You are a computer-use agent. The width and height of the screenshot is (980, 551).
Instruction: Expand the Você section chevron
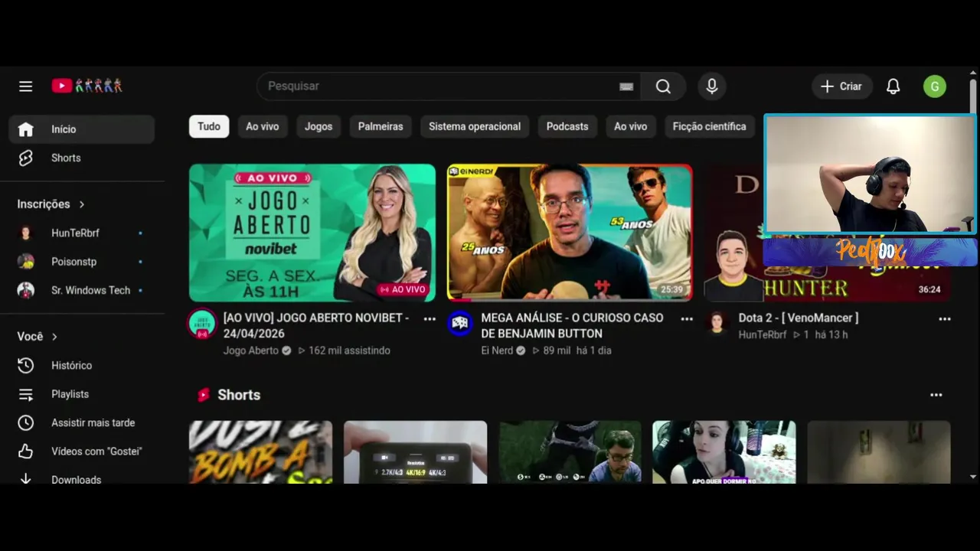[54, 337]
